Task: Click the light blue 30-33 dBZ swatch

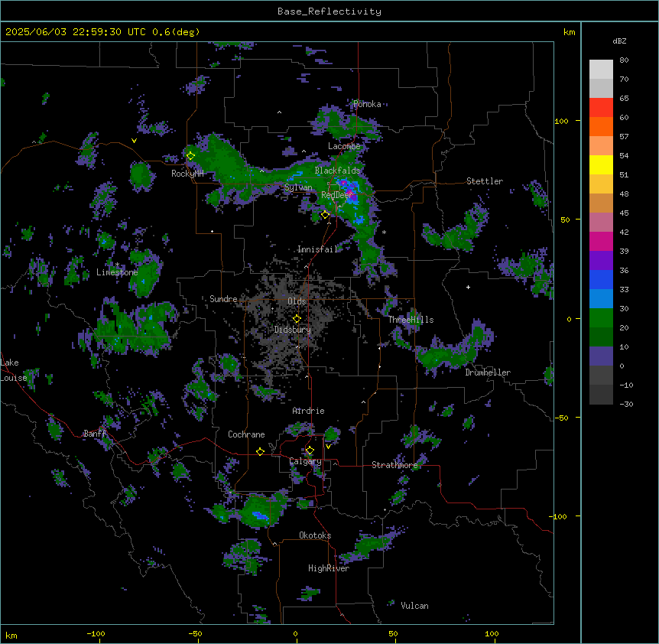Action: click(x=601, y=299)
